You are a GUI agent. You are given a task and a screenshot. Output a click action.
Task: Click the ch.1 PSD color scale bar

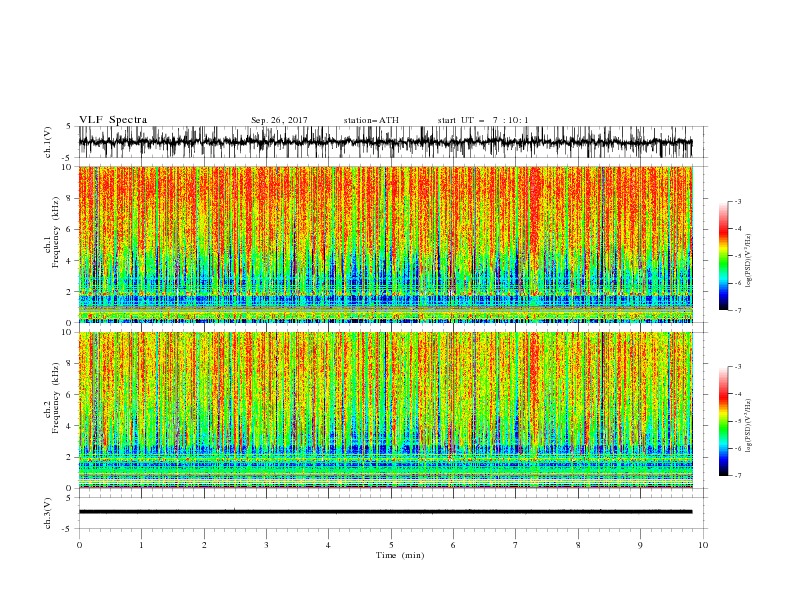[723, 255]
